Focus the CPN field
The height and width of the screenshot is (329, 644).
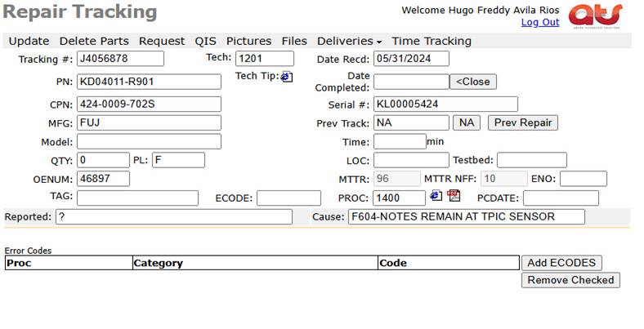pos(149,104)
